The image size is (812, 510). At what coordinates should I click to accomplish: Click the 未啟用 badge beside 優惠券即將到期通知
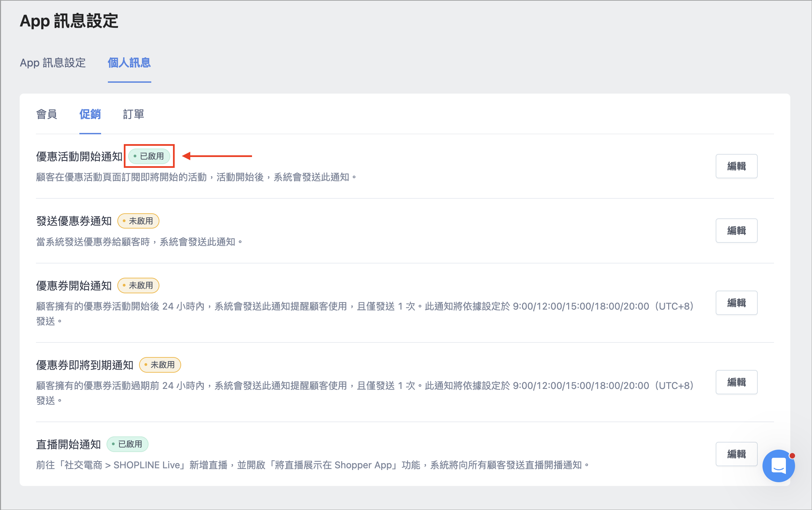[160, 365]
